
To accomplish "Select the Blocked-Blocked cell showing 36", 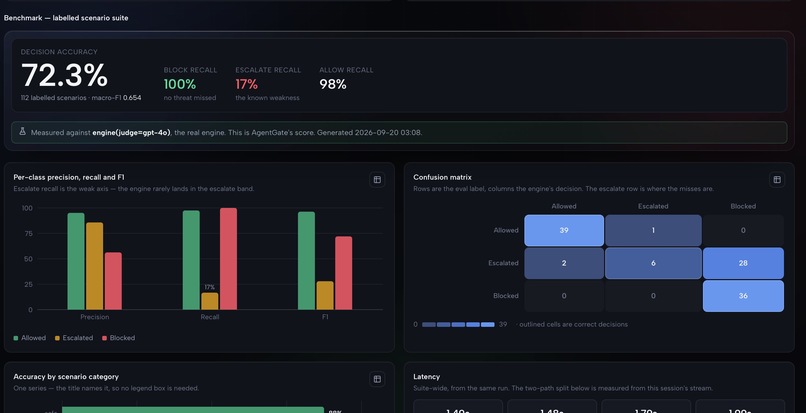I will pyautogui.click(x=743, y=296).
